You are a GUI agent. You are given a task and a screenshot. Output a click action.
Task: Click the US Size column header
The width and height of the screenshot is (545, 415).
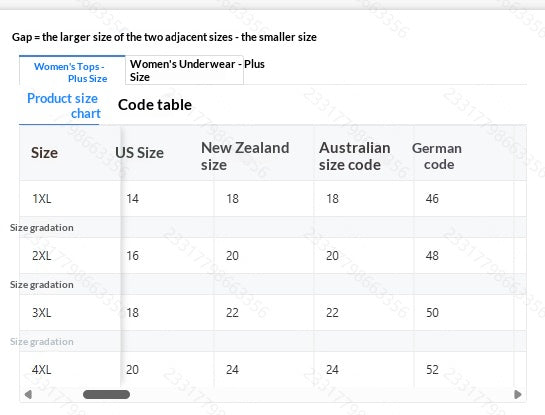coord(139,153)
